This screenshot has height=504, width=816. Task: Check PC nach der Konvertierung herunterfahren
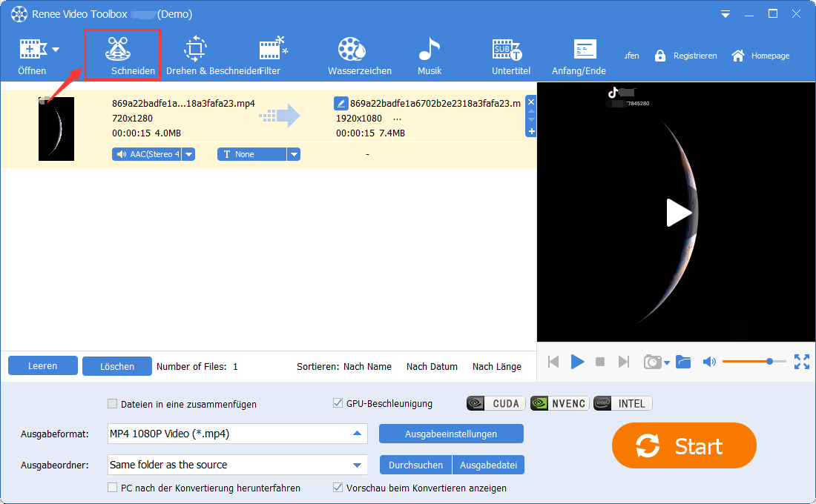112,488
